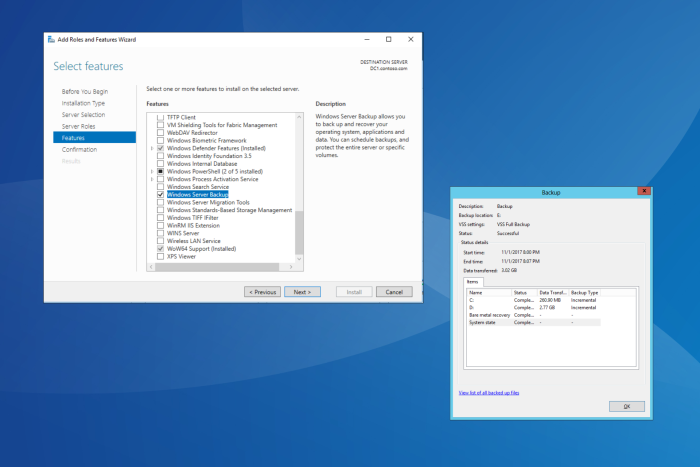
Task: Check Windows Internal Database feature
Action: tap(160, 164)
